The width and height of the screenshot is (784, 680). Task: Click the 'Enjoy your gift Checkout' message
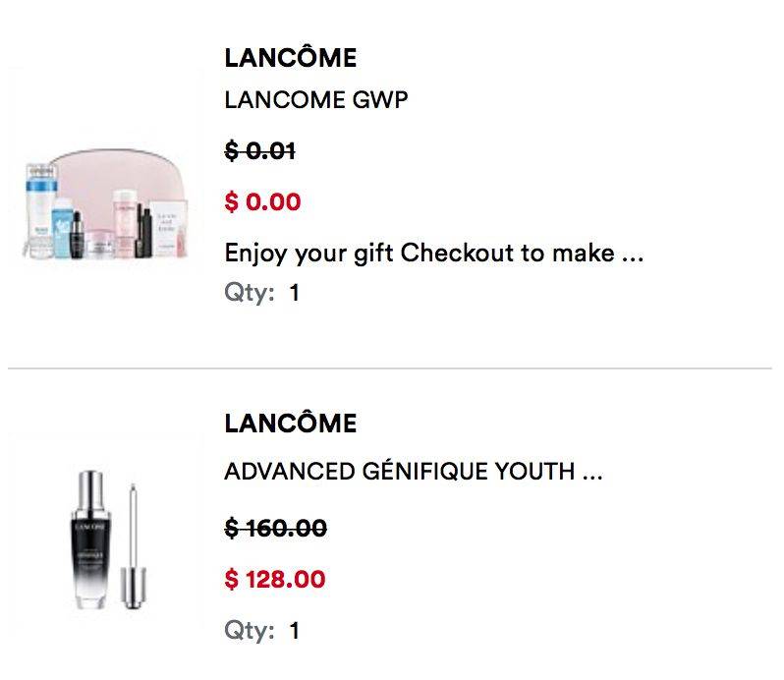click(434, 253)
